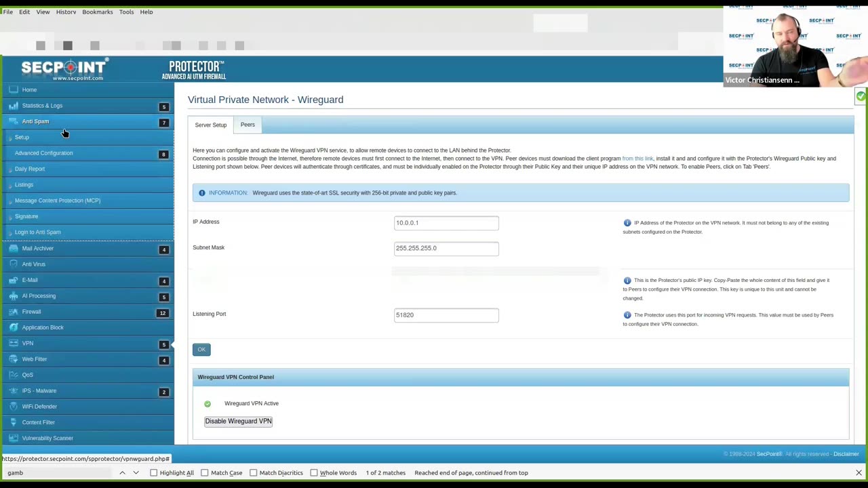Expand Web Filter via its 4 badge

(163, 360)
